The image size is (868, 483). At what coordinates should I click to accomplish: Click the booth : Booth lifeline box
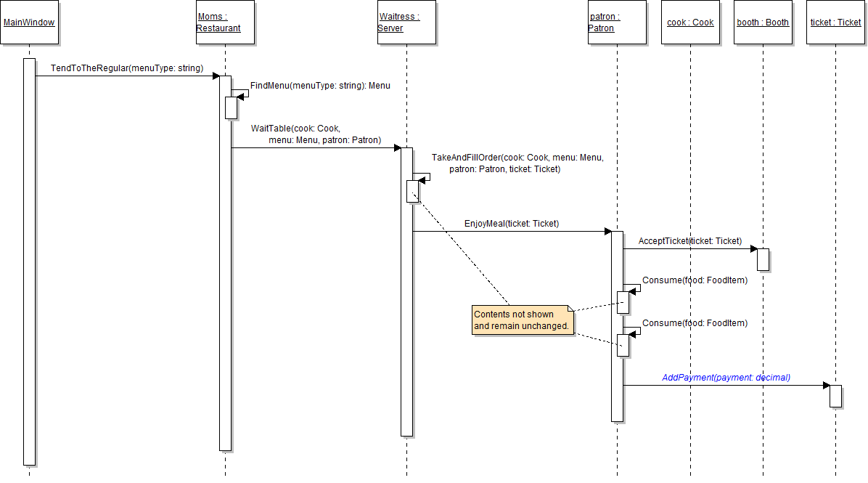pos(763,23)
